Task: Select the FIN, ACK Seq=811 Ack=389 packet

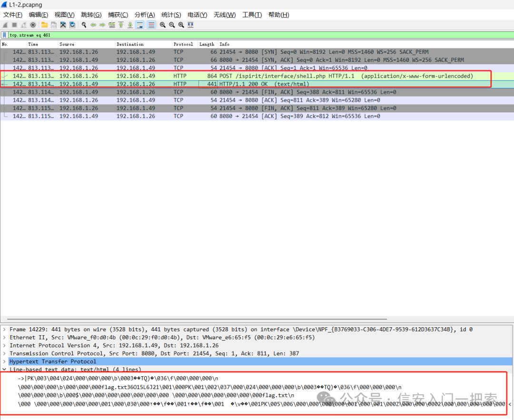Action: pyautogui.click(x=257, y=108)
